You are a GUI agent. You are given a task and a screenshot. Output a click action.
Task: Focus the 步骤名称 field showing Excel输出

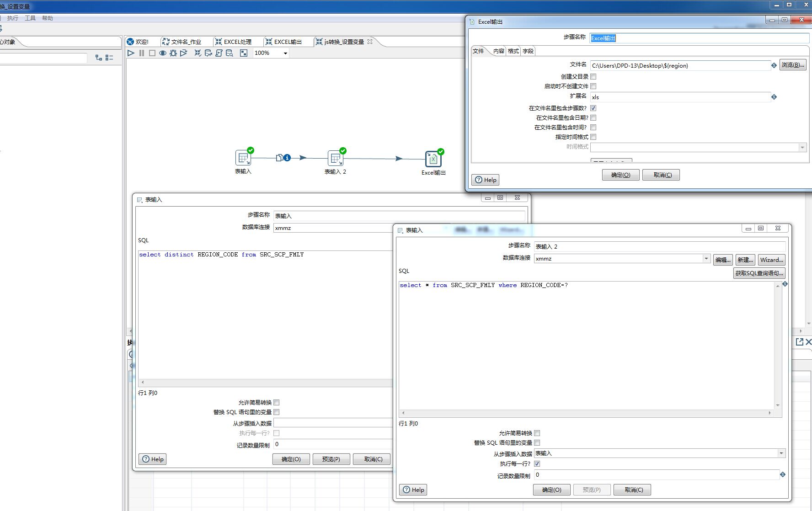point(699,38)
